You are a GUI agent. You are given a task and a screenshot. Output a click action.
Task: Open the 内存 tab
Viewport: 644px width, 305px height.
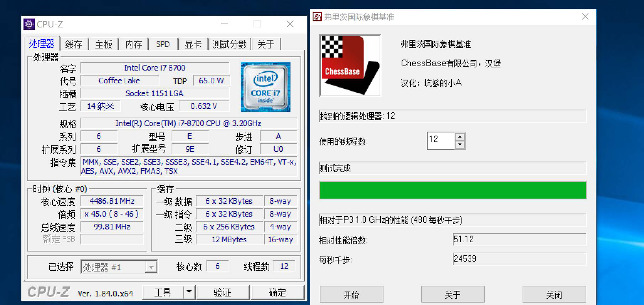pyautogui.click(x=133, y=44)
